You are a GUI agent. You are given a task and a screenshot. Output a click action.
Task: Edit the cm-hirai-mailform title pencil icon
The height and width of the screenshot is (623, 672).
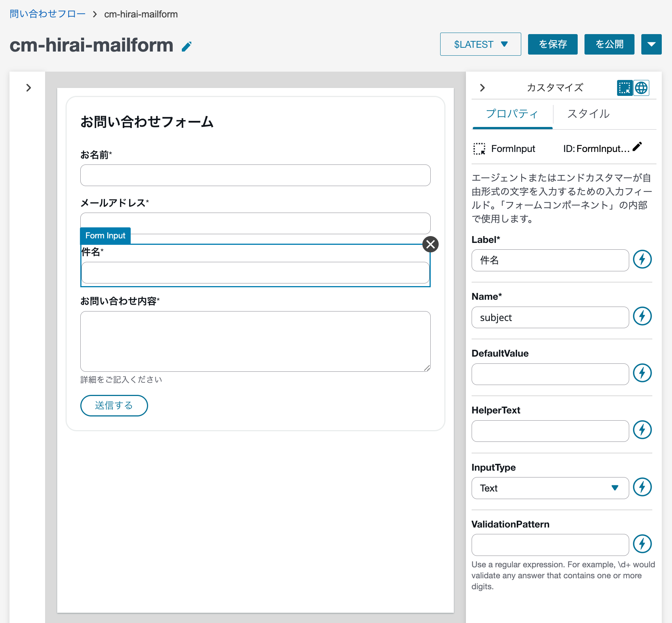pyautogui.click(x=187, y=46)
